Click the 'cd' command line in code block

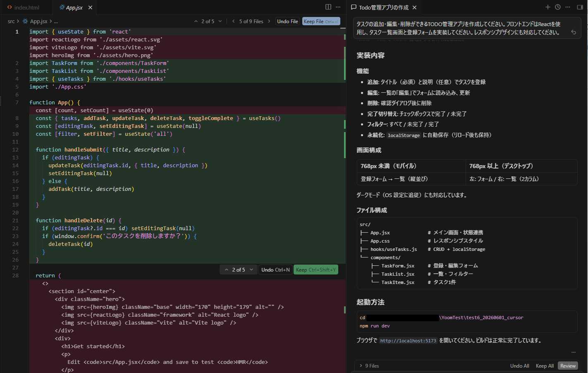(441, 318)
